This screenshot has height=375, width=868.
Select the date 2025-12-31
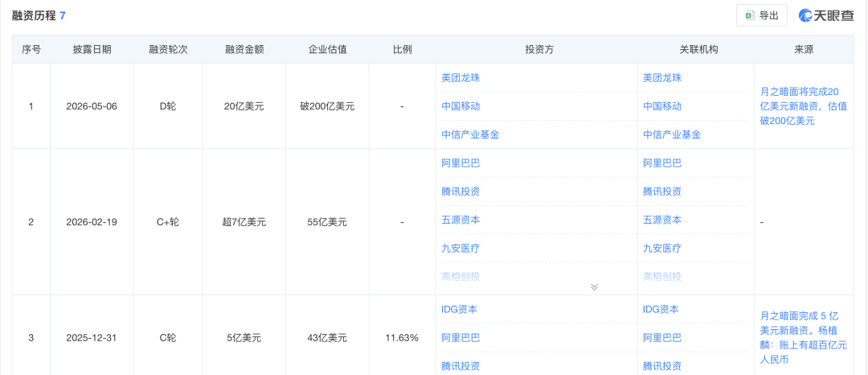pos(92,337)
